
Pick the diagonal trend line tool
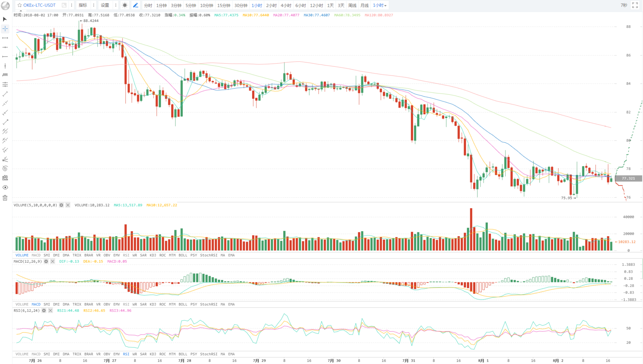click(x=5, y=94)
